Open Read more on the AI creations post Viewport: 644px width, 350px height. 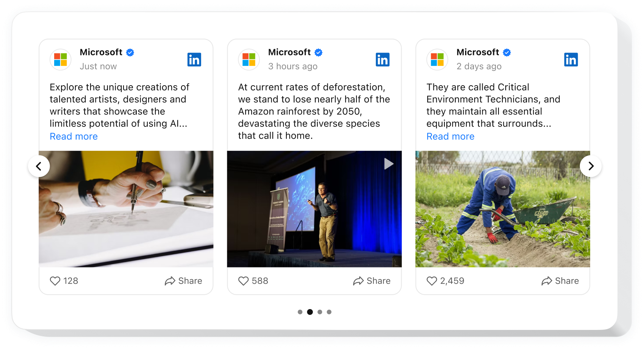(x=74, y=136)
